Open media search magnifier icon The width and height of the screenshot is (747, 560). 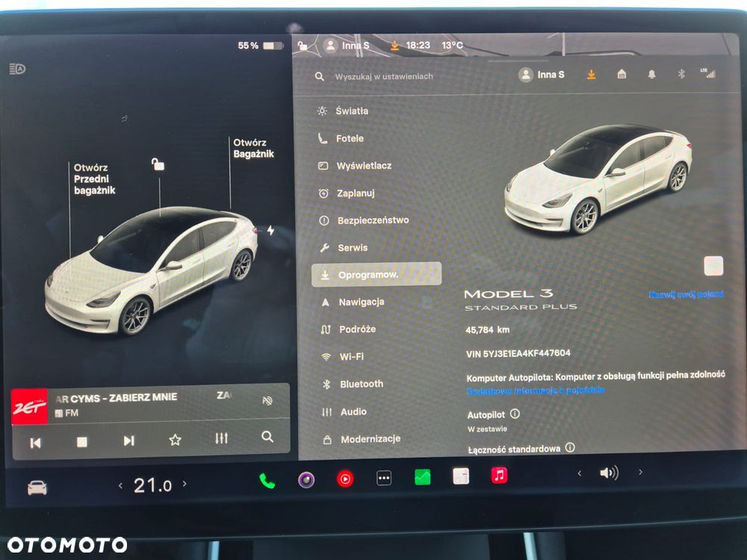tap(267, 436)
